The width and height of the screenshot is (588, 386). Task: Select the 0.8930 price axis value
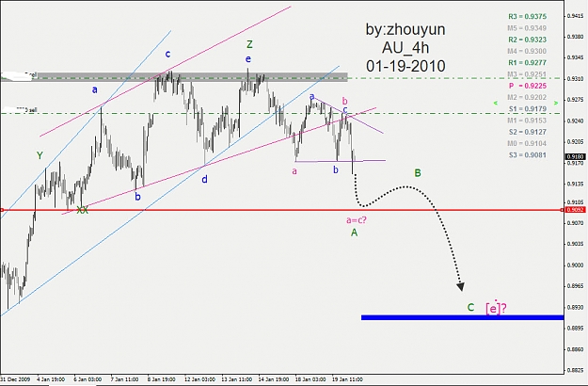[x=575, y=307]
